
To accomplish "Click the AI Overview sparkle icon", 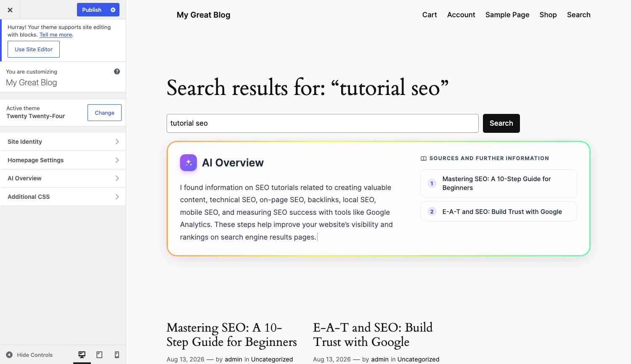I will (188, 163).
